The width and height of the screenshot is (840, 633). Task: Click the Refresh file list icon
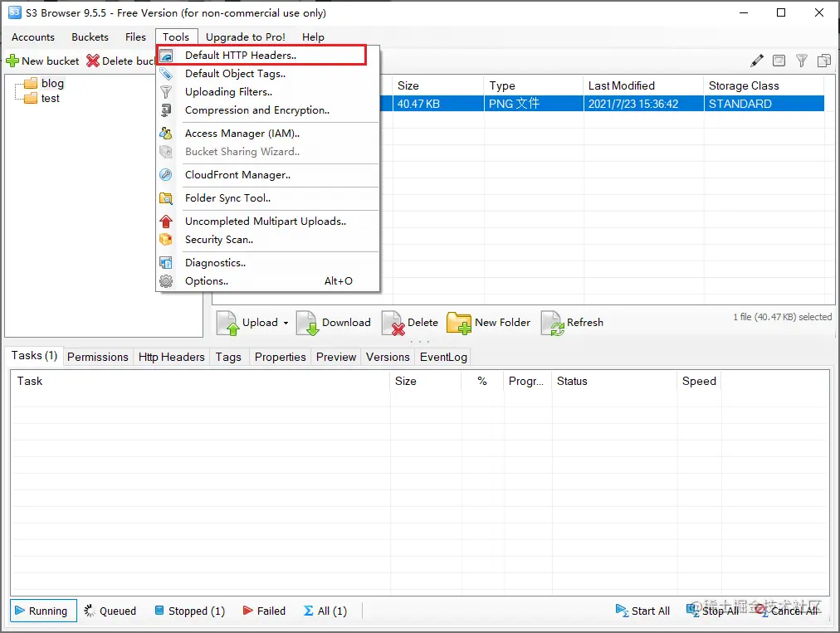[552, 323]
